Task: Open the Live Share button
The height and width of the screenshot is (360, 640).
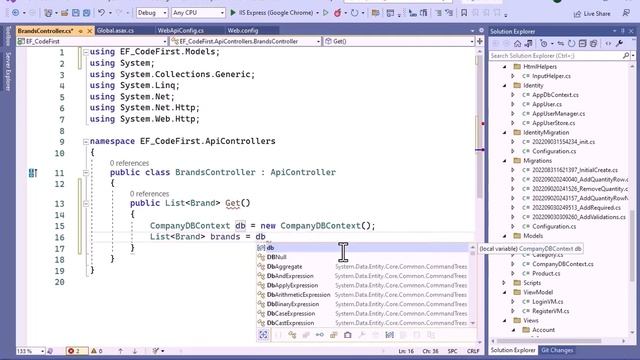Action: [x=592, y=13]
